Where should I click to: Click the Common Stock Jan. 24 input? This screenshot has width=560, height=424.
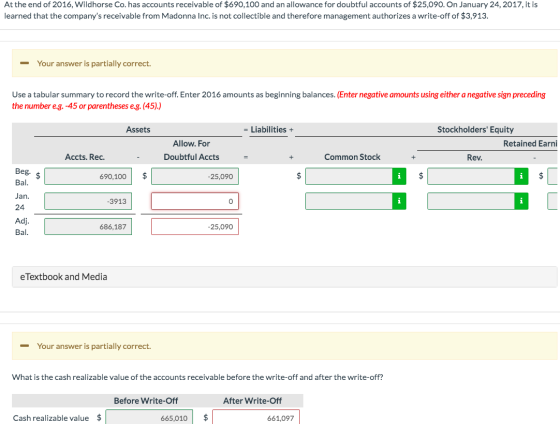[349, 201]
